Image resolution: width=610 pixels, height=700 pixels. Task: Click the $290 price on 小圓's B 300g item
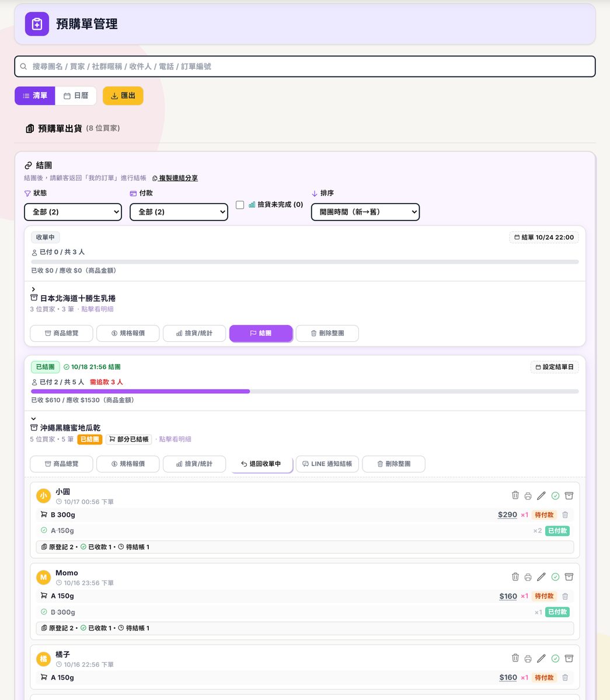(x=507, y=515)
